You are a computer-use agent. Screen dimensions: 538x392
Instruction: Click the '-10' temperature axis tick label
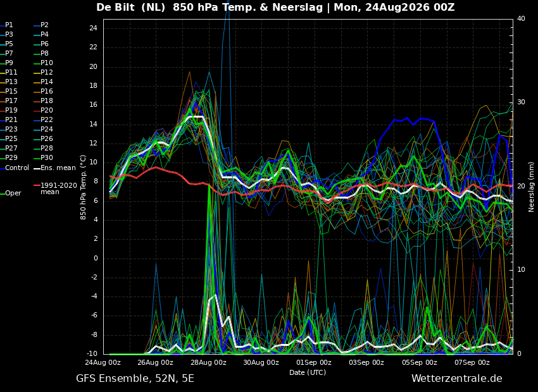coord(92,353)
